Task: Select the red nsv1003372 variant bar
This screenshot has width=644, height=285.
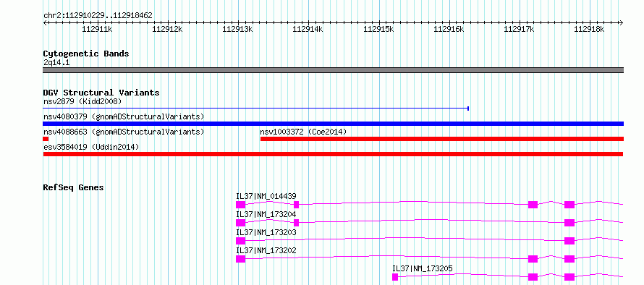Action: [x=442, y=139]
